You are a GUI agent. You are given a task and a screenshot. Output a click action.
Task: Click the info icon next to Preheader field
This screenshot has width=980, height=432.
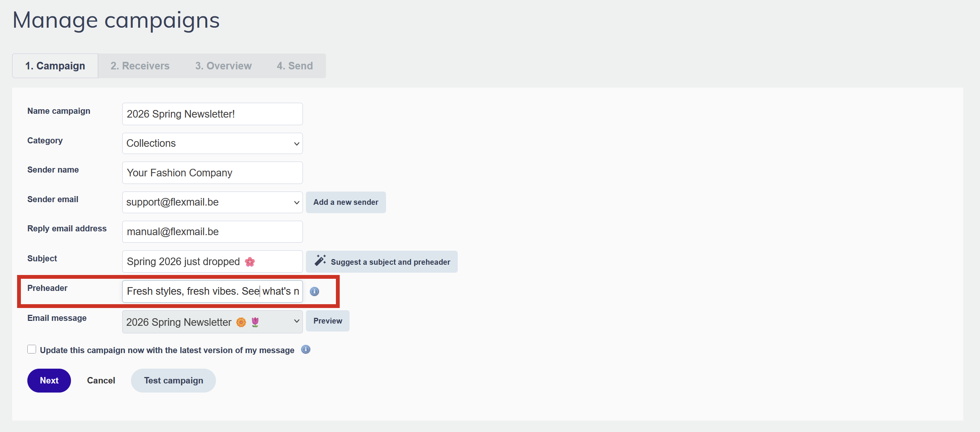314,291
